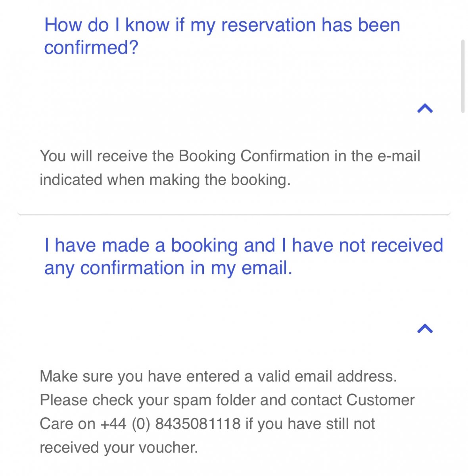The height and width of the screenshot is (476, 468).
Task: Click the word 'confirmed?' in the first question
Action: point(91,48)
